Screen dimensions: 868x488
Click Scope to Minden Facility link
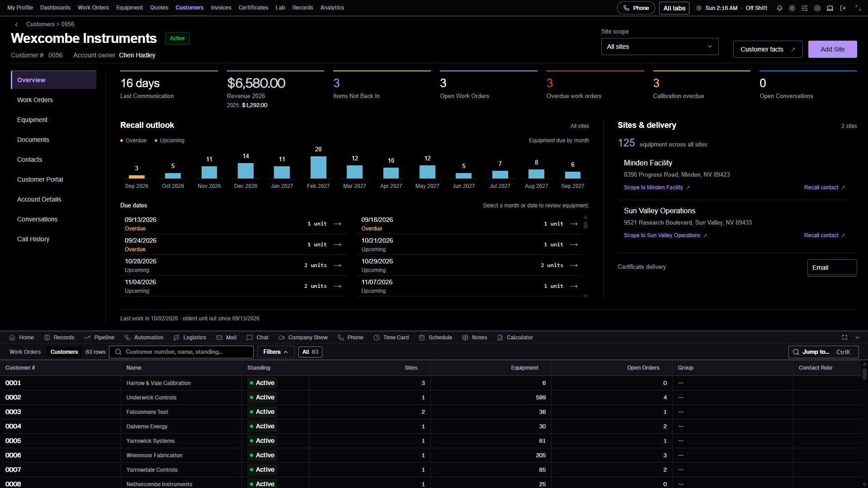click(656, 188)
